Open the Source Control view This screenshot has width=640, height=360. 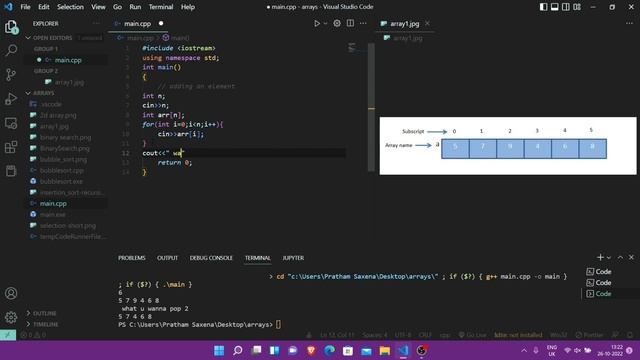point(11,74)
